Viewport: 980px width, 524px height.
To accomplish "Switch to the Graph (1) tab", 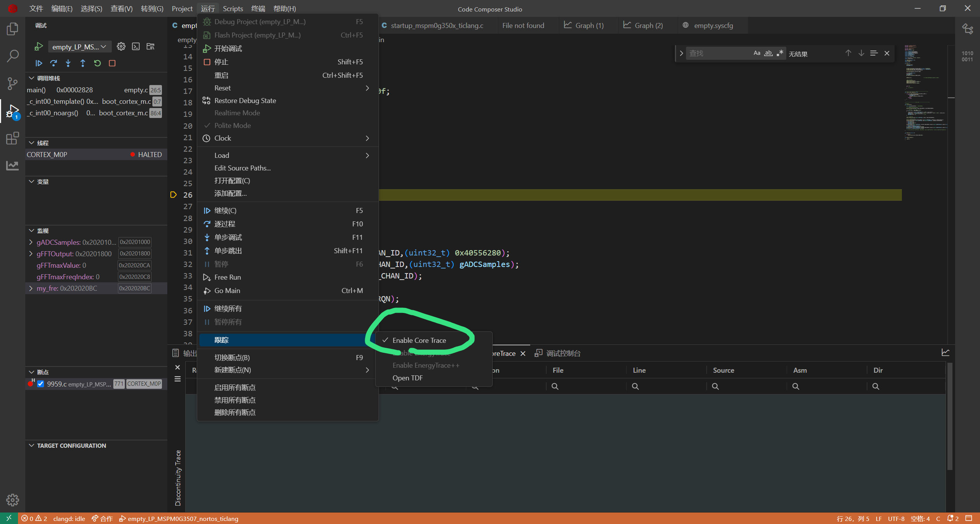I will pos(590,25).
